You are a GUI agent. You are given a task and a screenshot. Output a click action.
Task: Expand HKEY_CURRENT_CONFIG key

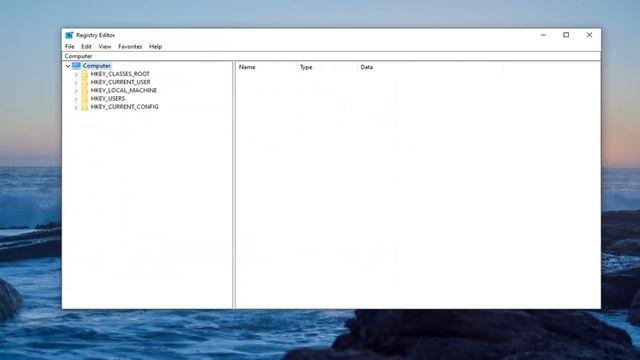click(x=76, y=107)
